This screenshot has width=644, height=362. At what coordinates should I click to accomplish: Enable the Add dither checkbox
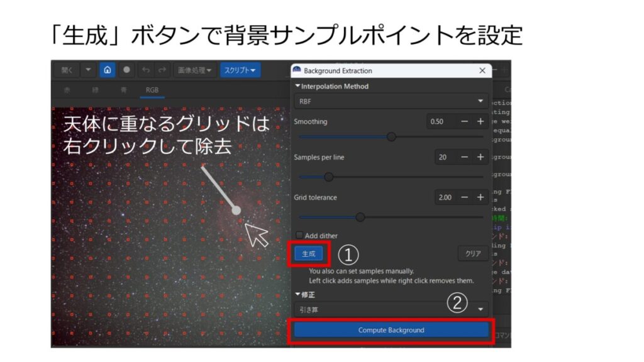(x=299, y=235)
